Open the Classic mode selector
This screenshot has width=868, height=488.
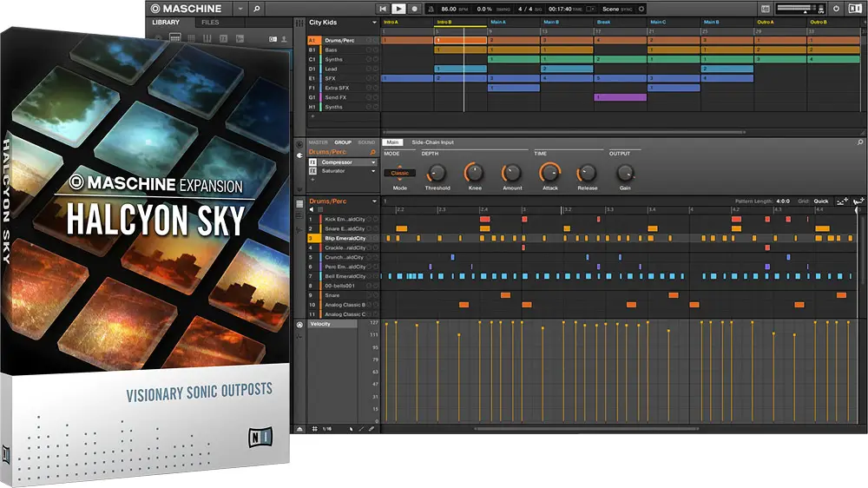(399, 173)
